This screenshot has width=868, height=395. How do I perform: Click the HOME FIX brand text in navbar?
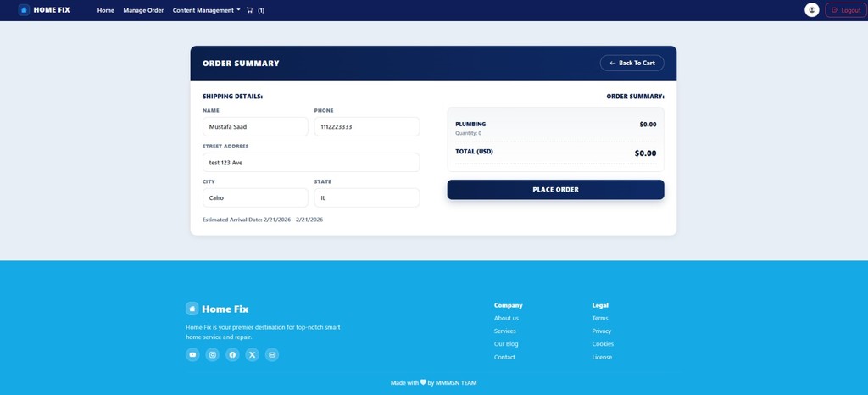pyautogui.click(x=52, y=10)
